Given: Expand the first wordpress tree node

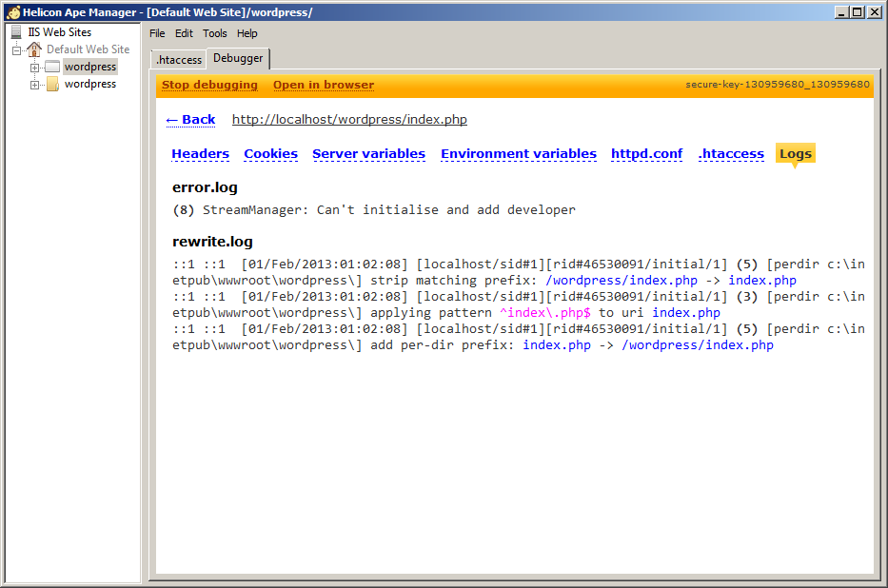Looking at the screenshot, I should click(x=34, y=68).
